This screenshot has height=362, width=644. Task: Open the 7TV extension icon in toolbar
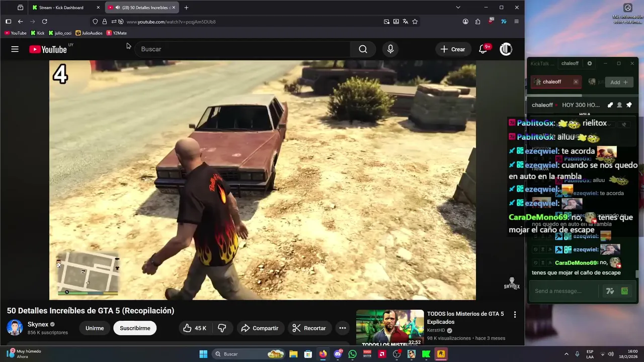point(504,22)
